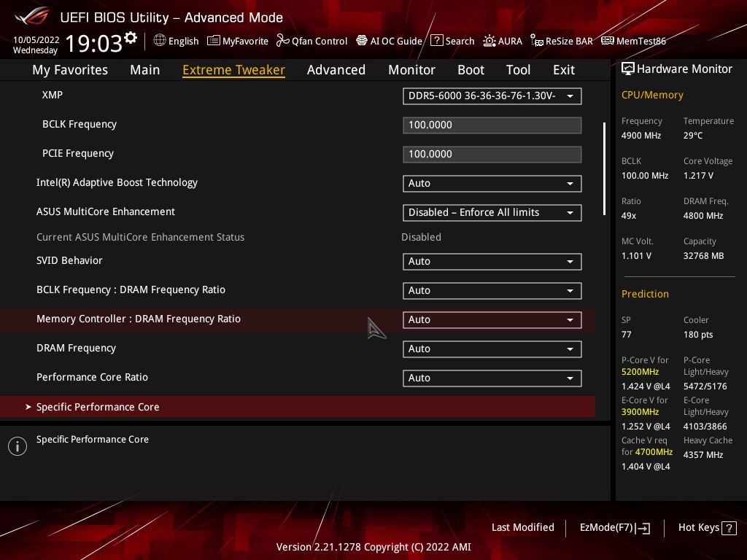The width and height of the screenshot is (747, 560).
Task: Switch to the Boot tab
Action: [471, 70]
